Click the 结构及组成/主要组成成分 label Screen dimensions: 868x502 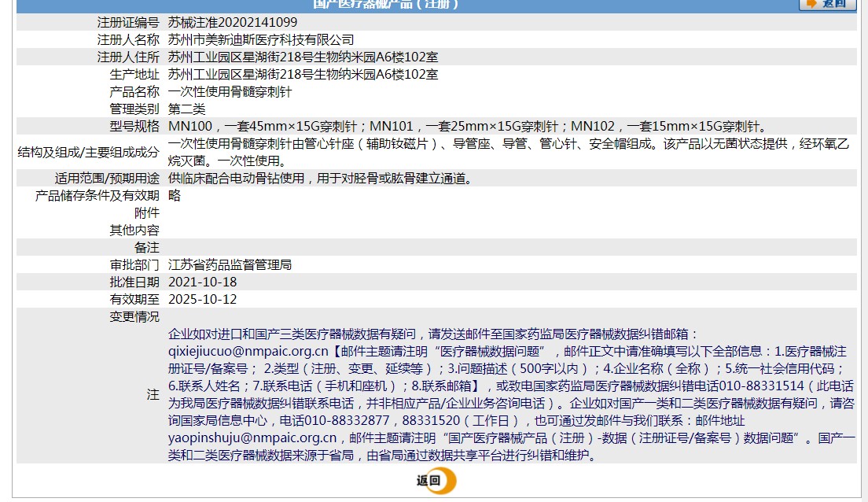(x=89, y=153)
